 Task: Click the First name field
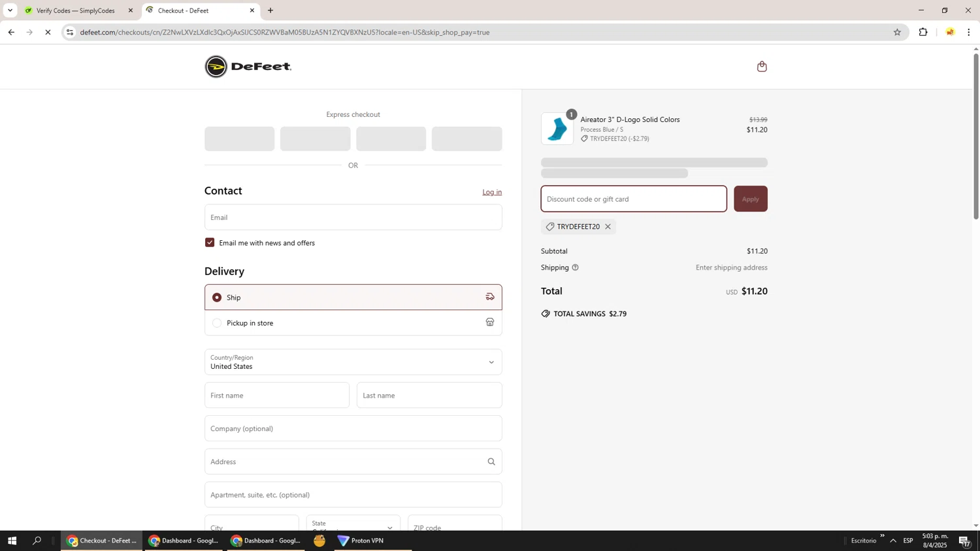(277, 396)
